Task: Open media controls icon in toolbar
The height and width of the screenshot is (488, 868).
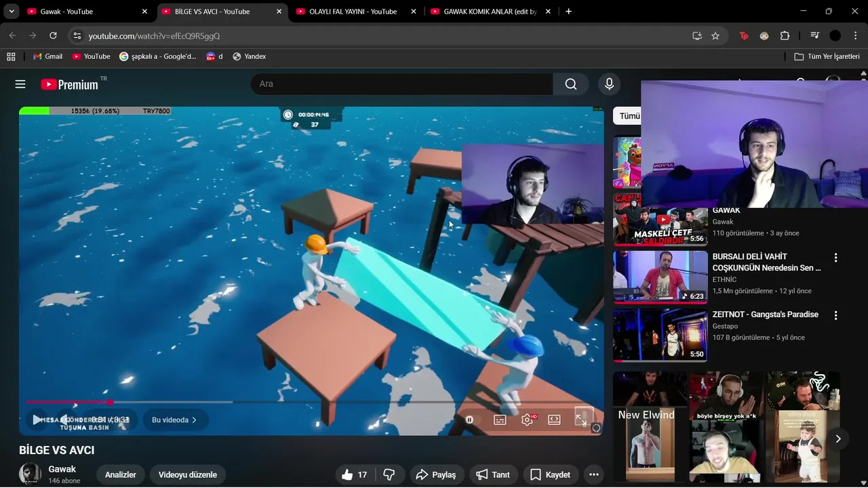Action: pos(814,36)
